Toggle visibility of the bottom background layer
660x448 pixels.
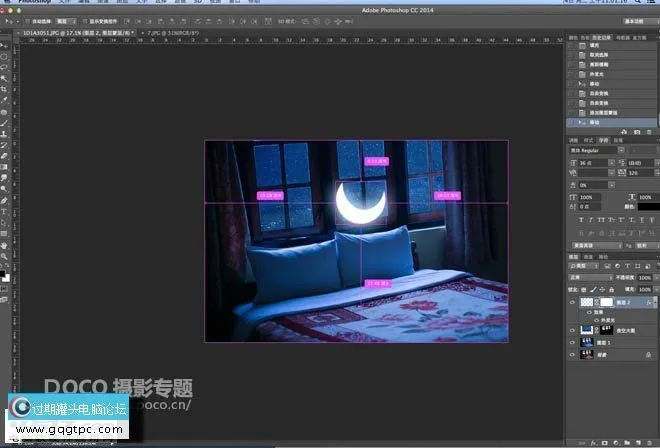click(x=572, y=355)
